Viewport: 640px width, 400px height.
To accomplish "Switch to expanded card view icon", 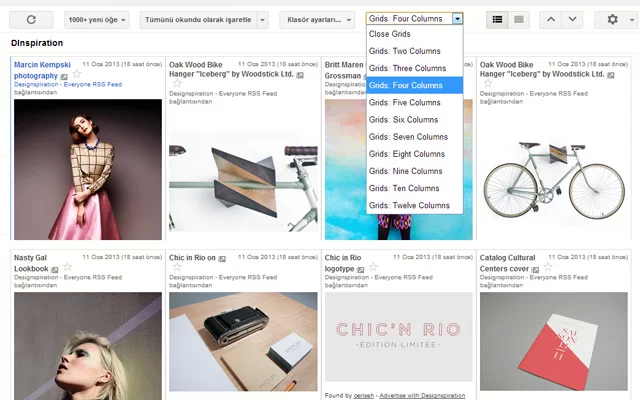I will 498,19.
